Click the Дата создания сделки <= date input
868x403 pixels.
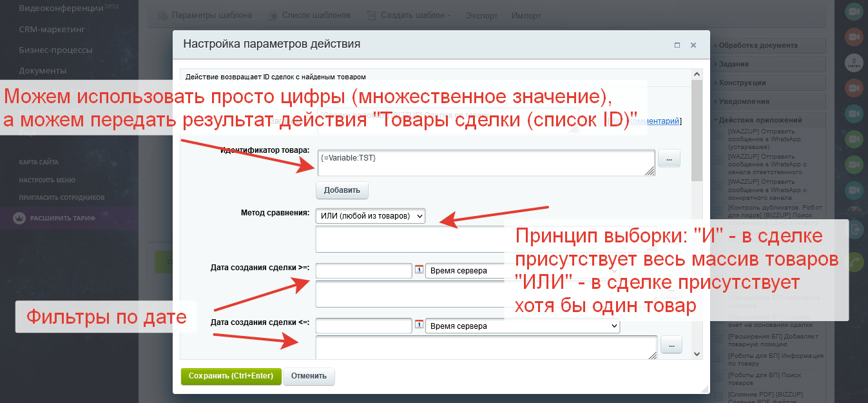363,326
